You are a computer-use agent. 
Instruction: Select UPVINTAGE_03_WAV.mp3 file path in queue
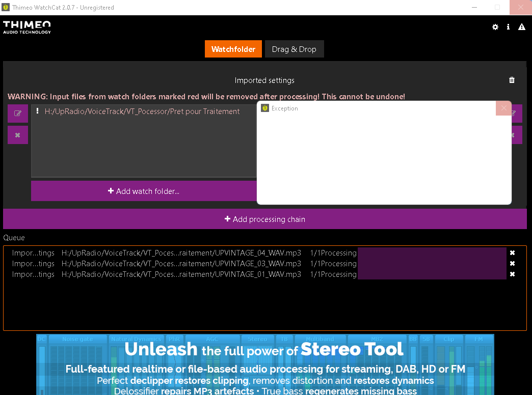tap(181, 264)
